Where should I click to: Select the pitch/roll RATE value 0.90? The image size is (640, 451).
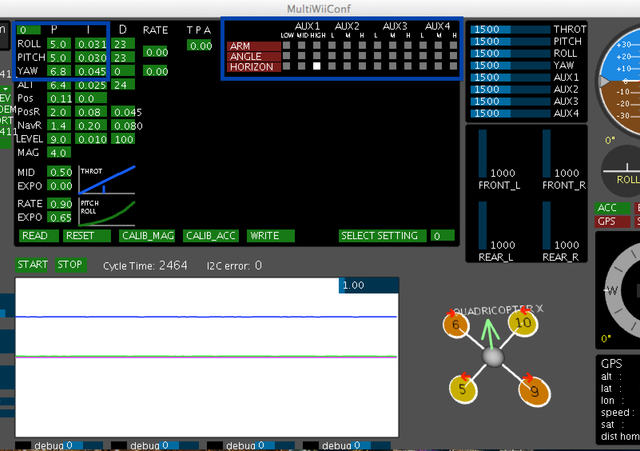click(59, 203)
